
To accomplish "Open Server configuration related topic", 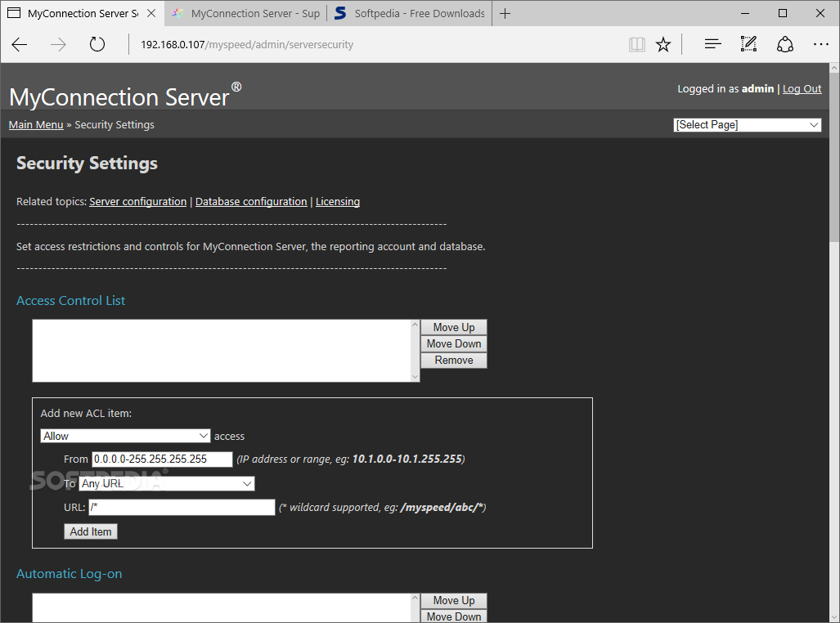I will (x=137, y=201).
